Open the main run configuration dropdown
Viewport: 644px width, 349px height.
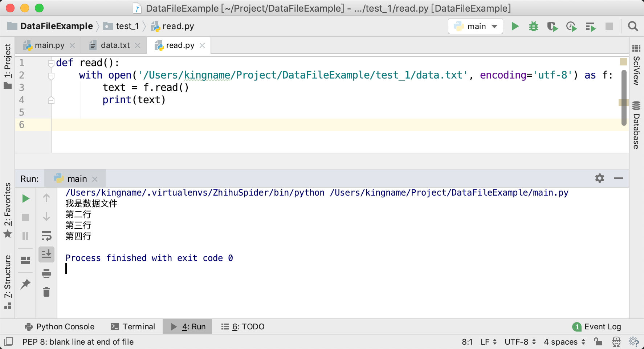click(x=476, y=26)
